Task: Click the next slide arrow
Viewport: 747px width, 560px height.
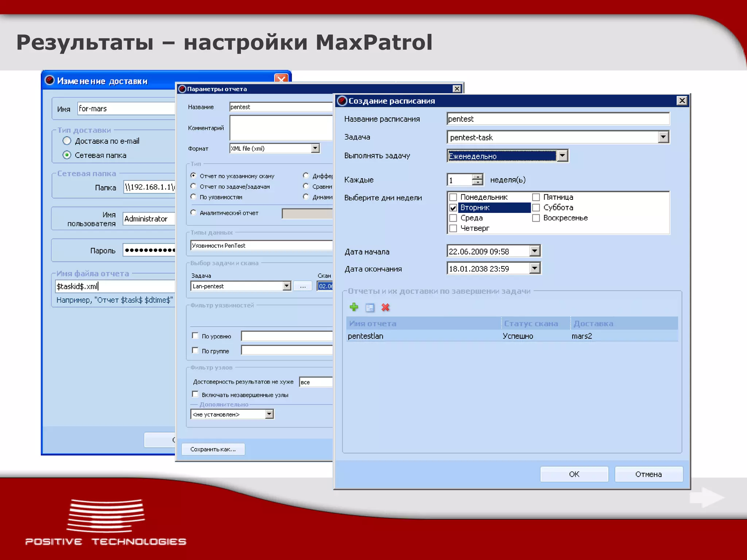Action: [x=706, y=497]
